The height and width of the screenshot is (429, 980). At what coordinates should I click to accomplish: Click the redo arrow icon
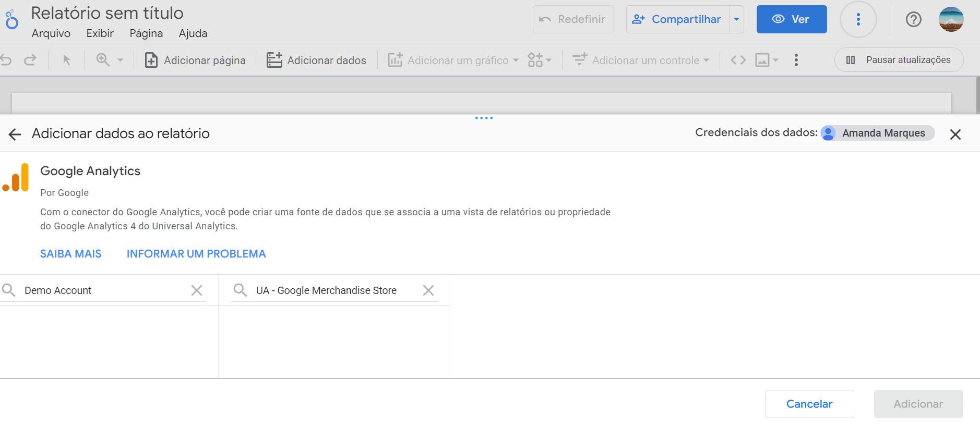30,60
